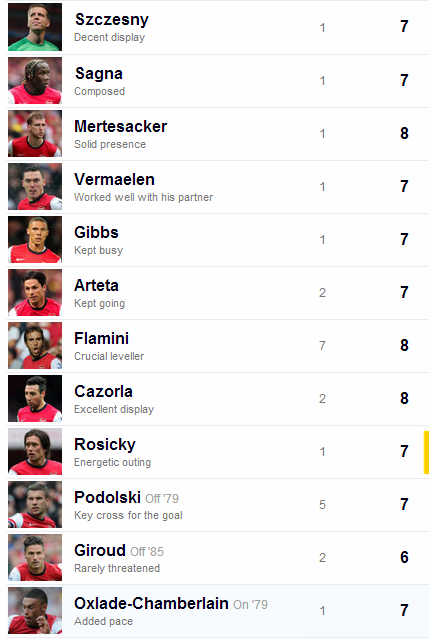Open Cazorla's player thumbnail
Screen dimensions: 429x639
pyautogui.click(x=35, y=398)
